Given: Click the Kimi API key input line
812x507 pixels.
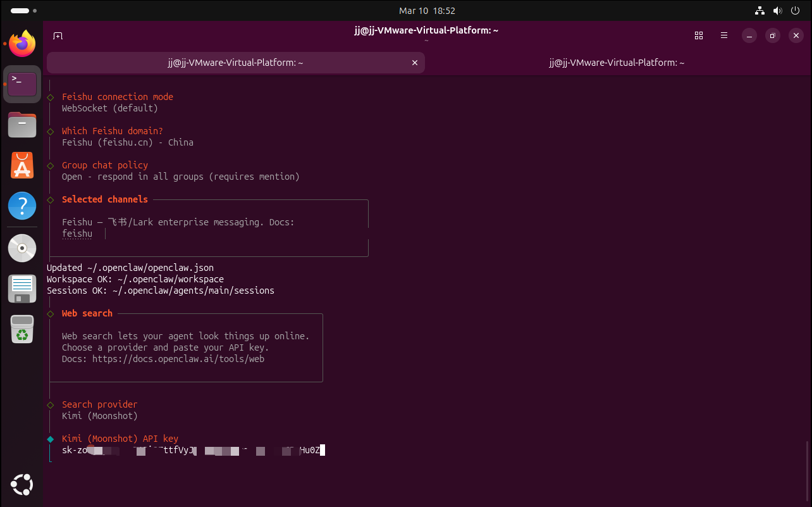Looking at the screenshot, I should pos(194,450).
